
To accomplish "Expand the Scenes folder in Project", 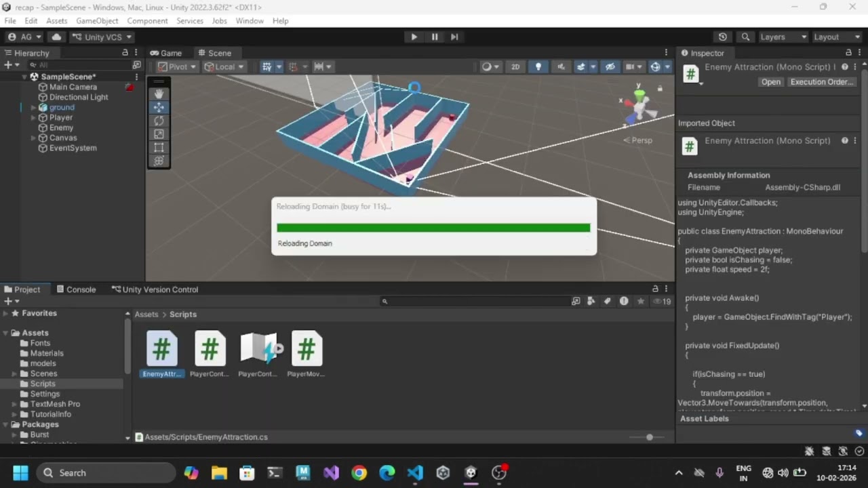I will point(14,373).
